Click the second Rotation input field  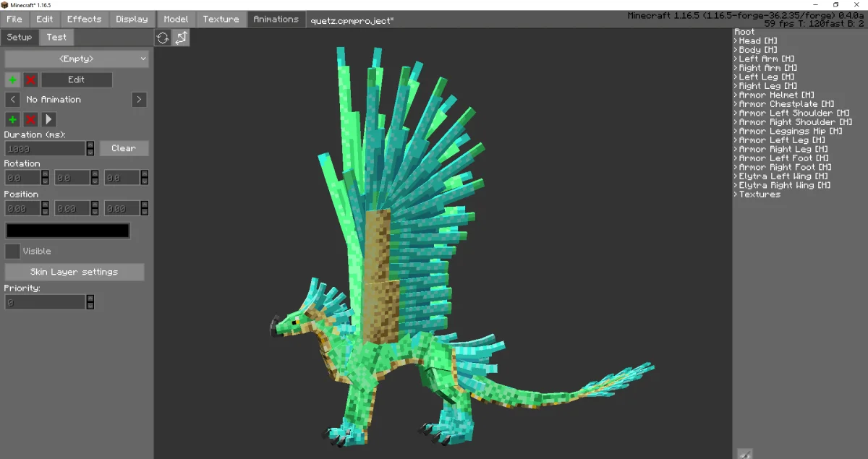(72, 177)
